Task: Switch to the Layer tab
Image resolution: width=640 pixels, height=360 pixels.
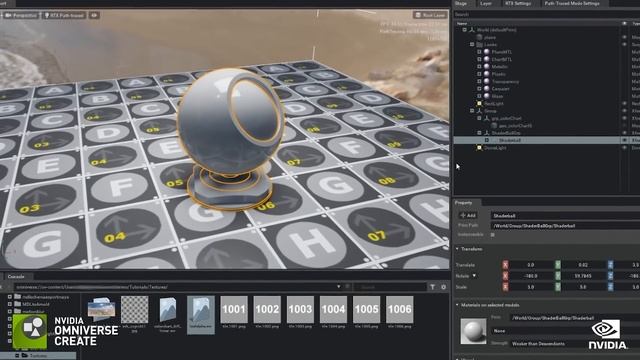Action: click(486, 3)
